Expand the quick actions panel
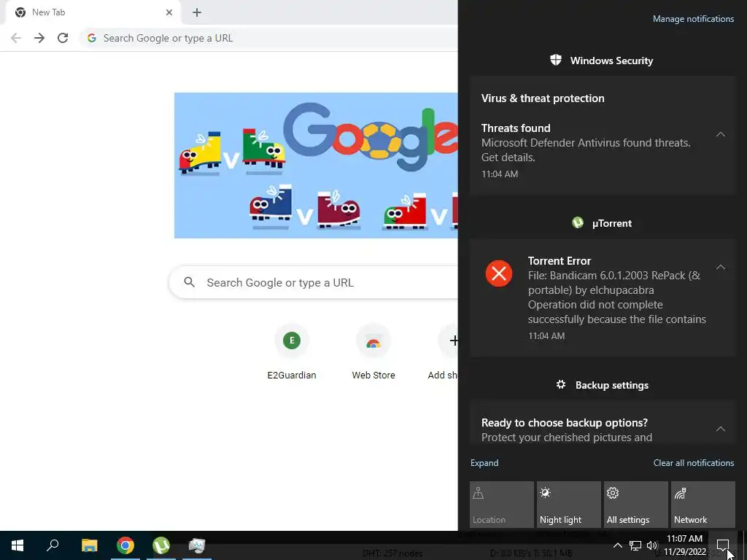The width and height of the screenshot is (747, 560). (x=484, y=463)
